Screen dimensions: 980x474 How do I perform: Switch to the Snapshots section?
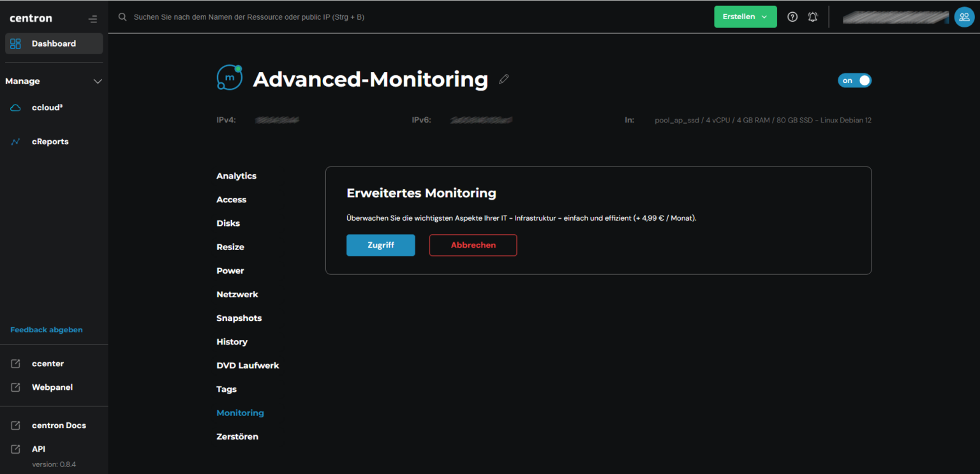point(239,318)
